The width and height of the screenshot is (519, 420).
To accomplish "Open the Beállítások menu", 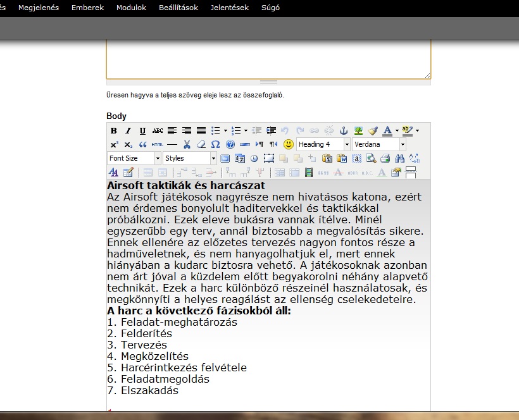I will pyautogui.click(x=178, y=8).
